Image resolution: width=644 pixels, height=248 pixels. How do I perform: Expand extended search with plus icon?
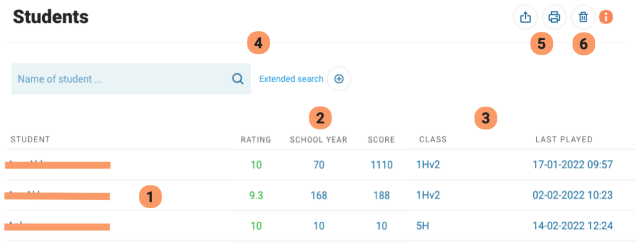click(x=339, y=79)
